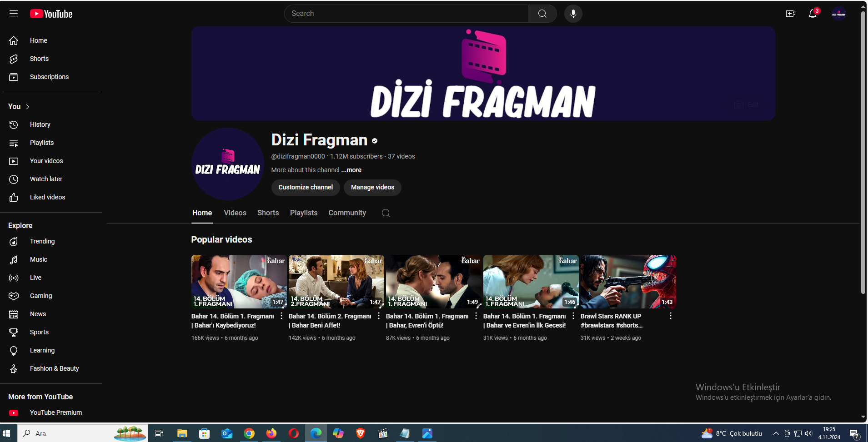Select the channel Home tab
The image size is (868, 442).
click(x=202, y=213)
